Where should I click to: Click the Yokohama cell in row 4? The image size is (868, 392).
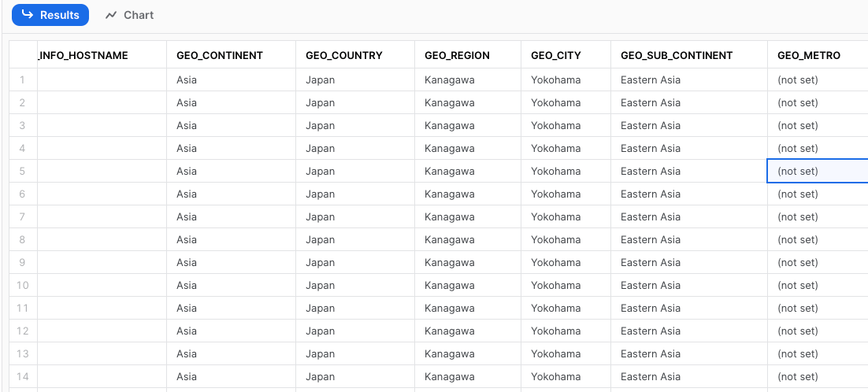566,148
